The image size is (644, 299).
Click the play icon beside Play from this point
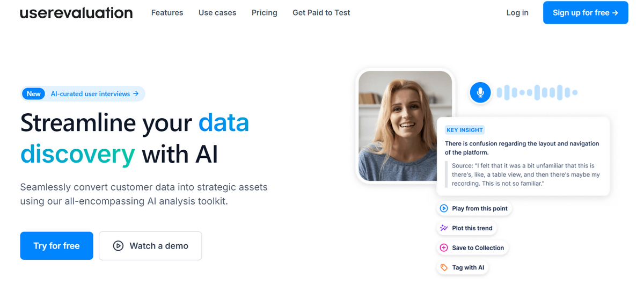coord(444,208)
